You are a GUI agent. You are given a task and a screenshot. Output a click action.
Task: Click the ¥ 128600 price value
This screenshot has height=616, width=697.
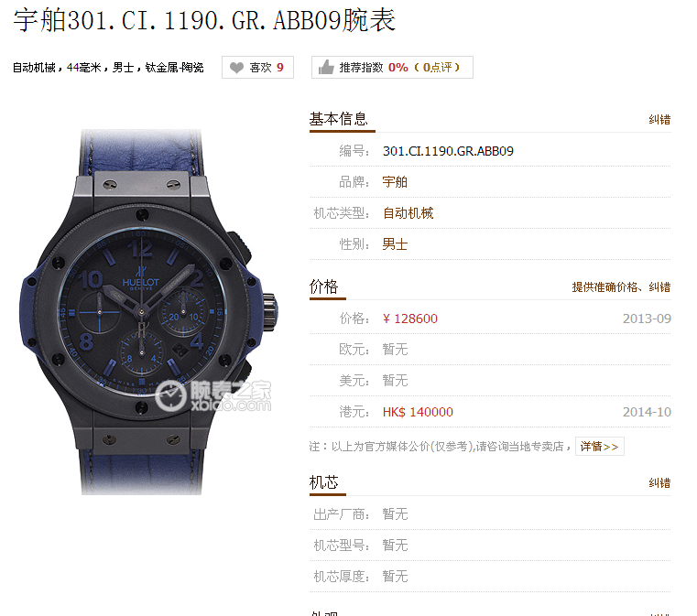(x=409, y=319)
